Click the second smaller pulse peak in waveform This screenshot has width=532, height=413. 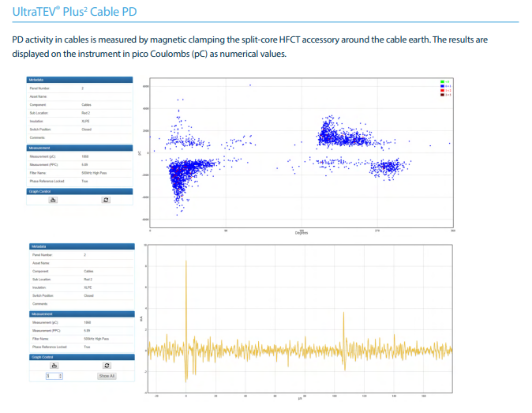(343, 313)
